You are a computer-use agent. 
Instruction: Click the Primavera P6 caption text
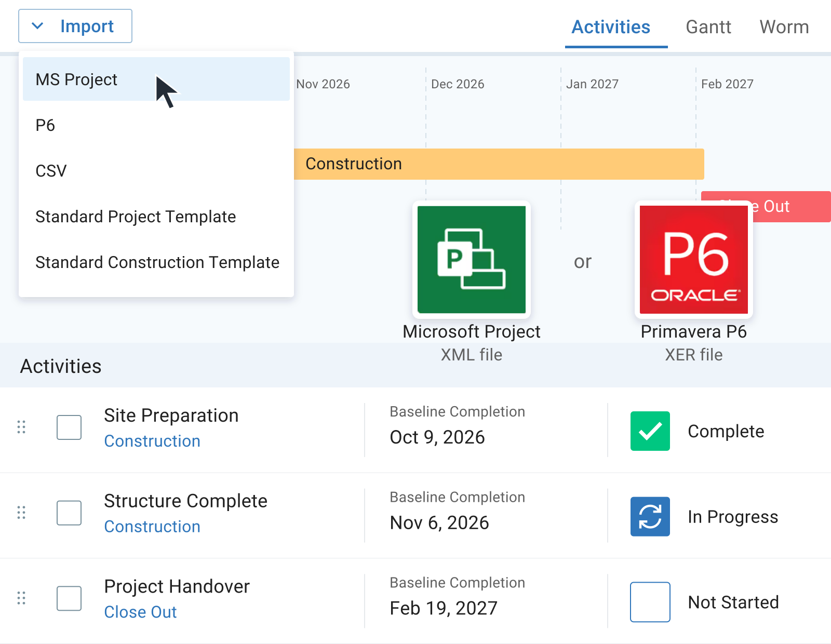point(694,331)
